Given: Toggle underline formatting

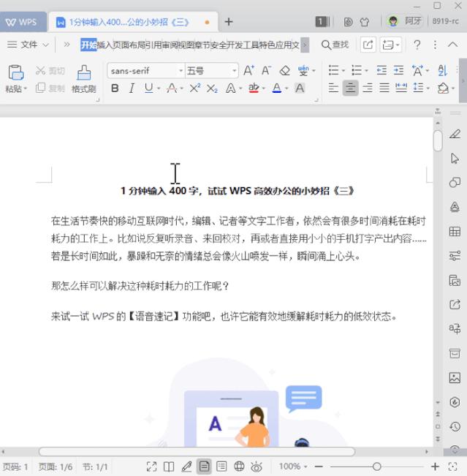Looking at the screenshot, I should coord(148,88).
